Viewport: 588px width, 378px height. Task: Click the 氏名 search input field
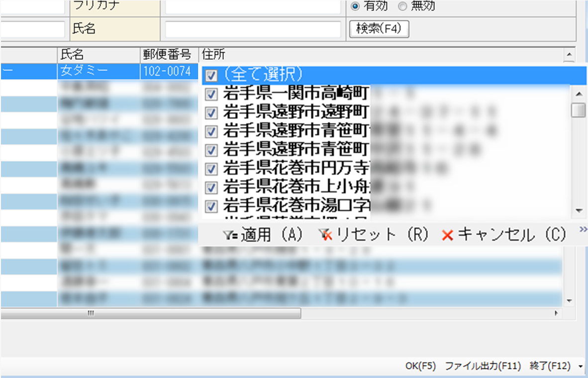253,29
